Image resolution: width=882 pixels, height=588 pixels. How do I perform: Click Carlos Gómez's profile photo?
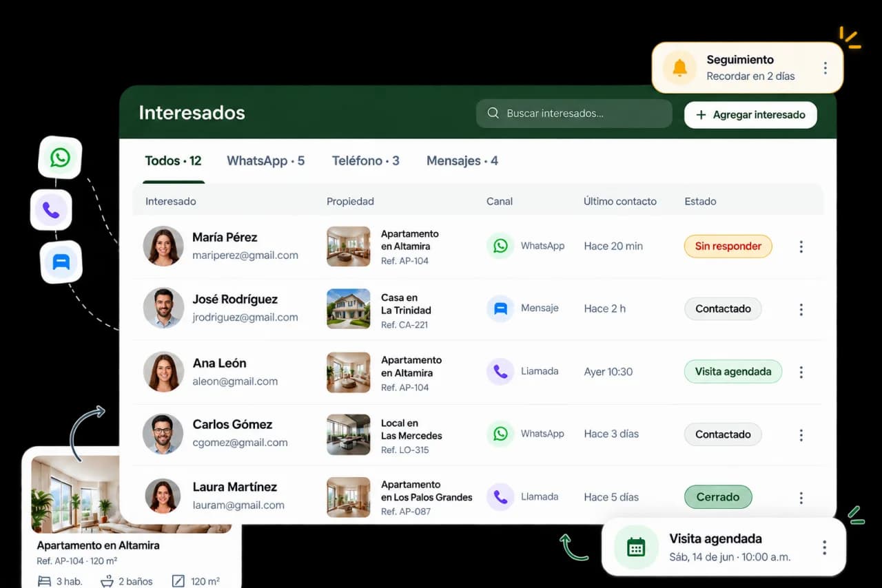163,434
